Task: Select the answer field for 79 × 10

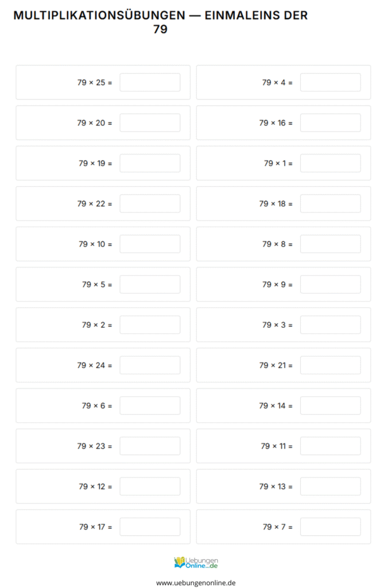Action: [x=150, y=244]
